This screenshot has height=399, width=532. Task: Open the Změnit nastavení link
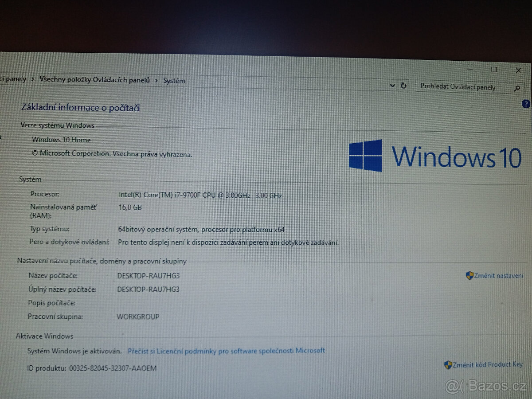coord(499,276)
